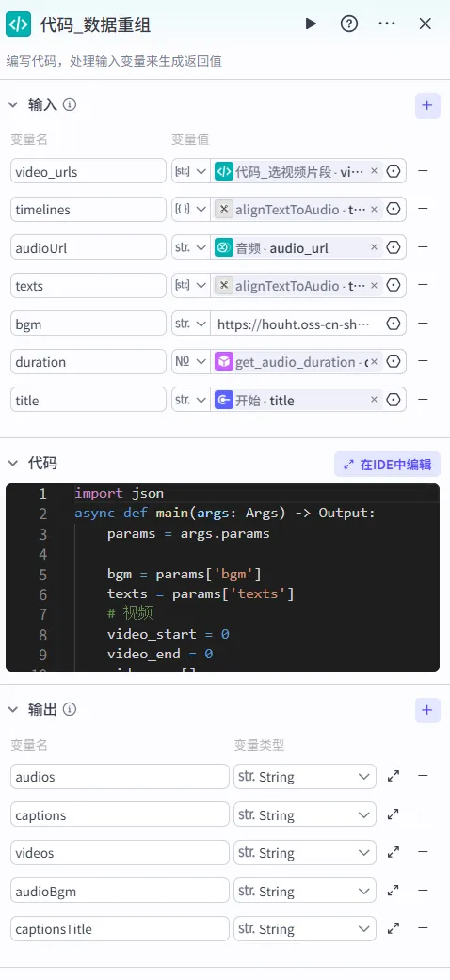Open variable selector for timelines row
Image resolution: width=450 pixels, height=980 pixels.
(394, 210)
